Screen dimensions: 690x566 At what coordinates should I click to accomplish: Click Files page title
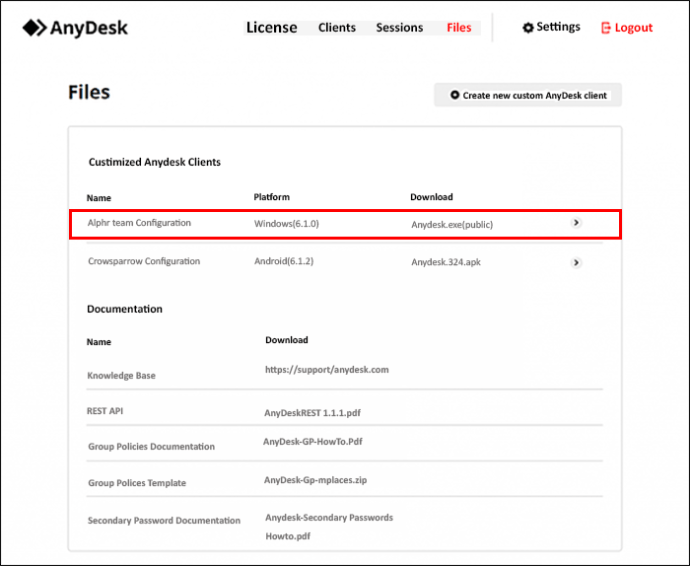[89, 92]
